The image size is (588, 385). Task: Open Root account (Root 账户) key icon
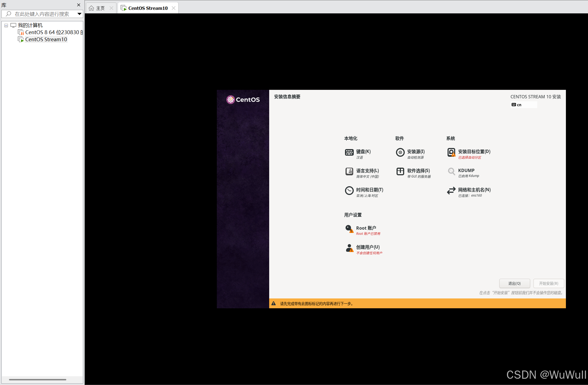pyautogui.click(x=349, y=229)
